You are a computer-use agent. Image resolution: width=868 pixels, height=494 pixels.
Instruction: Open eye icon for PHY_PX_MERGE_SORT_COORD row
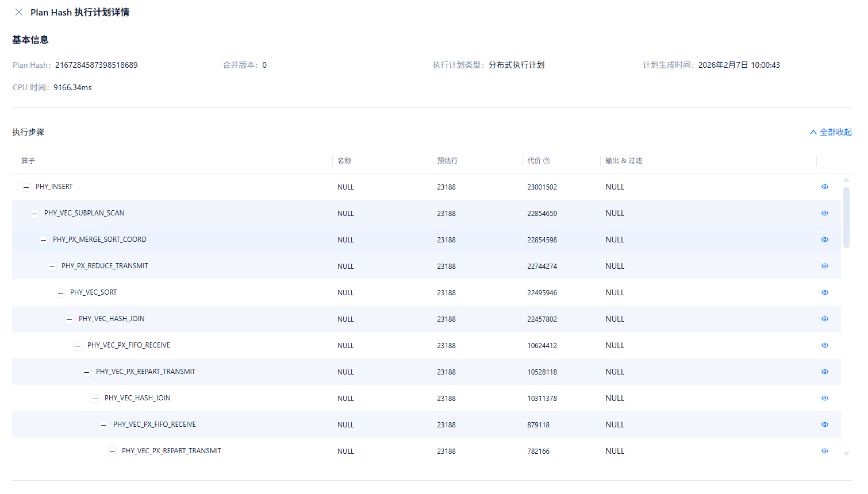point(824,240)
